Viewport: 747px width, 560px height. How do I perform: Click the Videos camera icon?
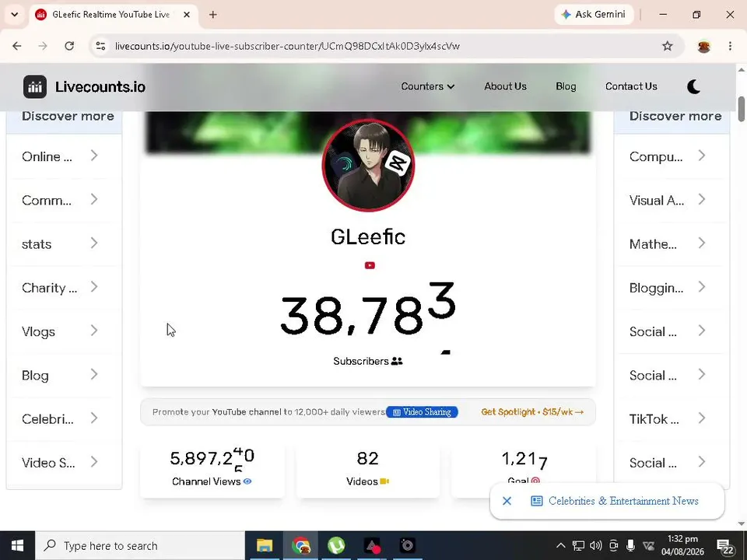pos(384,481)
